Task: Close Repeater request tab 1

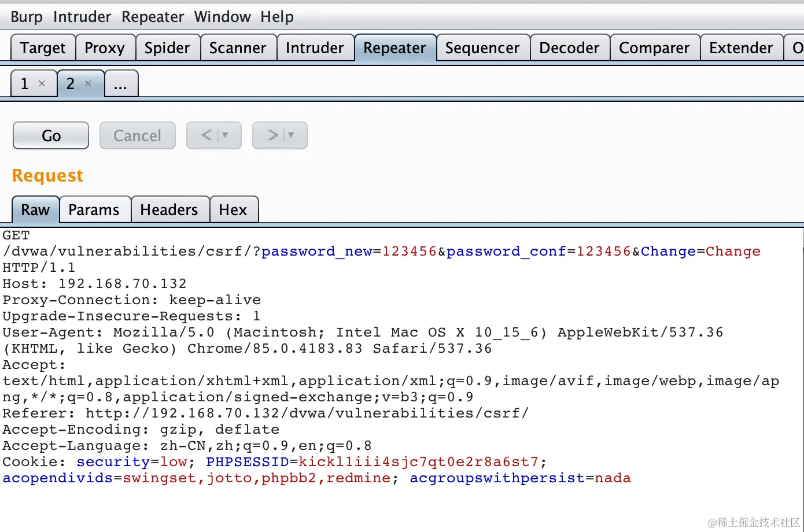Action: (42, 83)
